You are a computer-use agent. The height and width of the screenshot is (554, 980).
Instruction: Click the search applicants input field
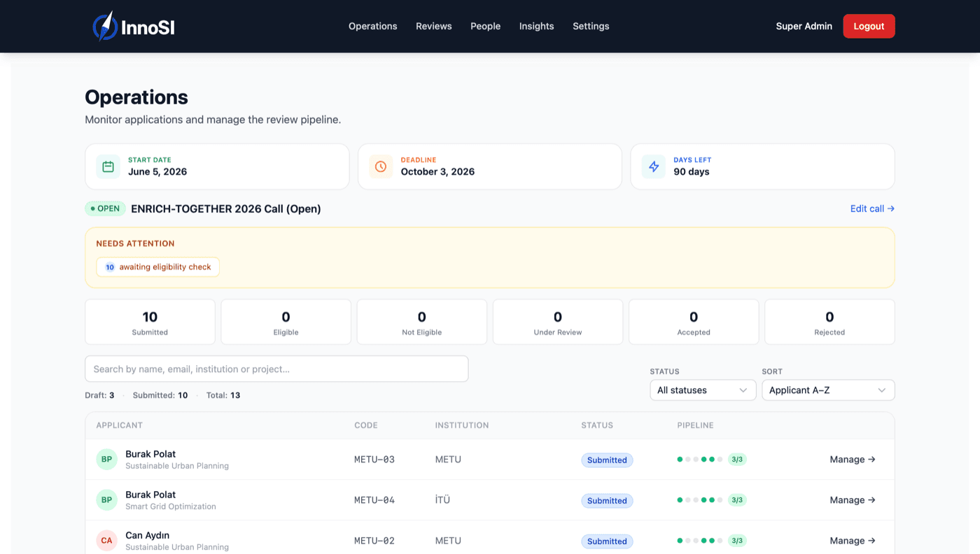point(276,369)
